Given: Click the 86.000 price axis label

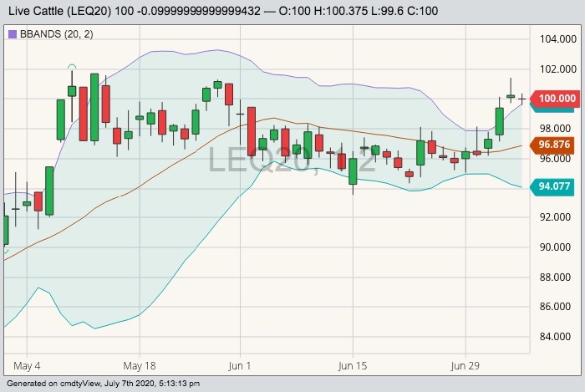Looking at the screenshot, I should pyautogui.click(x=555, y=307).
